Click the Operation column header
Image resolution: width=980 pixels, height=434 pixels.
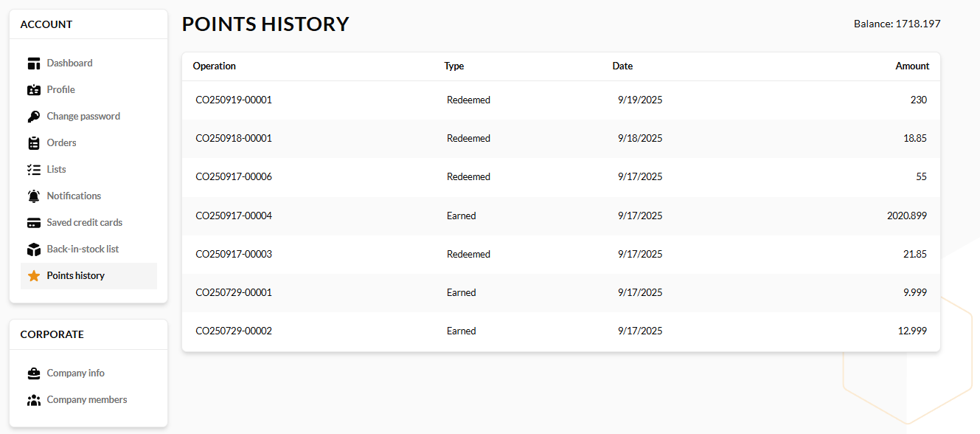pyautogui.click(x=215, y=66)
